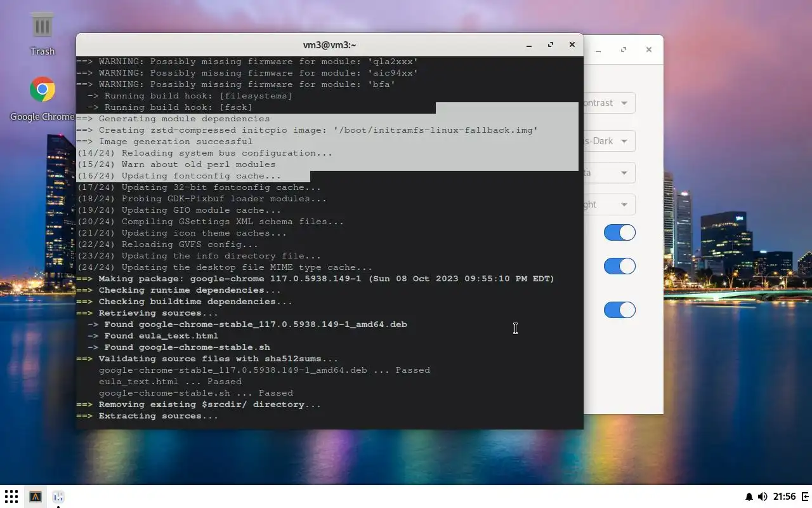Screen dimensions: 812x508
Task: Click 'google-chrome-stable_117.0.5938.149-1_amd64.deb ... Passed' line
Action: tap(265, 370)
